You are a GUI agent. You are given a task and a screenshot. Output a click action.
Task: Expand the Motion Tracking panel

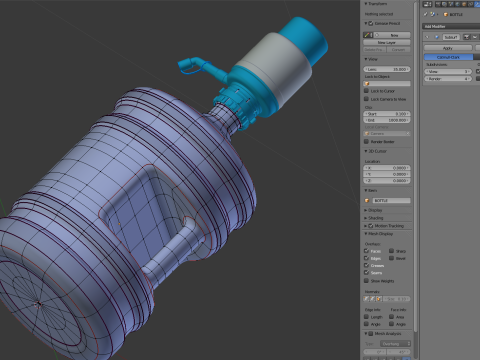pyautogui.click(x=366, y=226)
